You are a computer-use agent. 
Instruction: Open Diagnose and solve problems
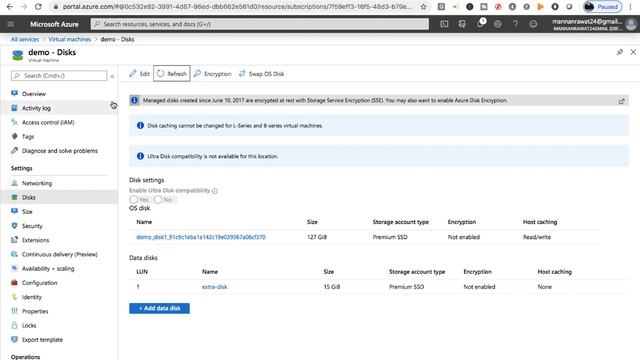(x=59, y=151)
